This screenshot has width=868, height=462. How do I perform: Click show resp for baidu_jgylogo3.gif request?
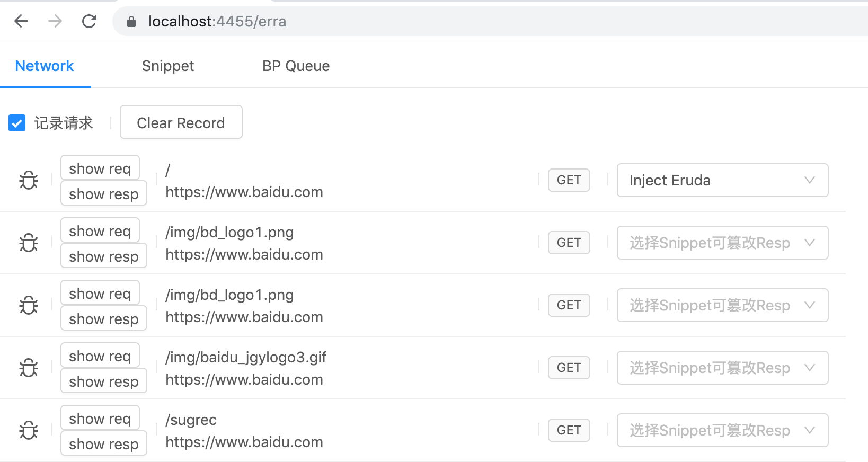pos(103,381)
